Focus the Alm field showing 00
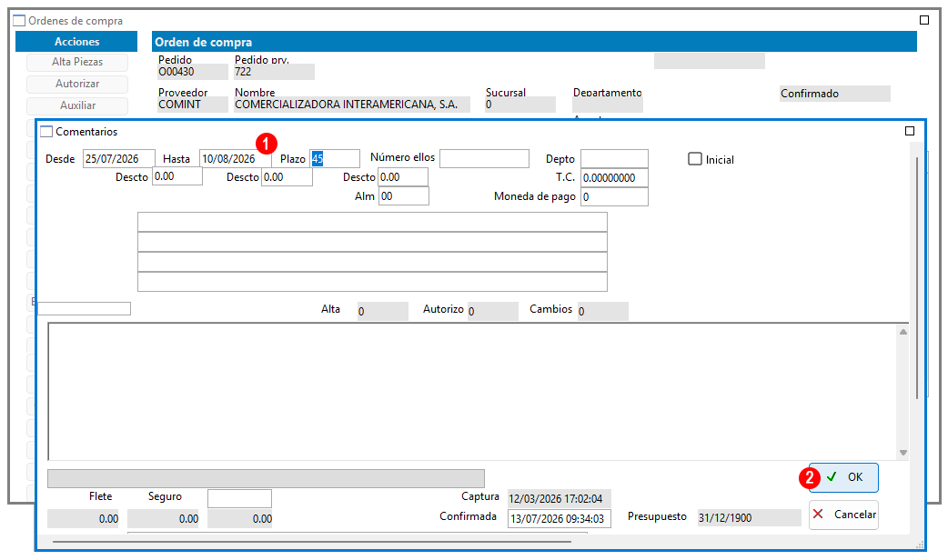This screenshot has width=948, height=560. click(x=404, y=195)
